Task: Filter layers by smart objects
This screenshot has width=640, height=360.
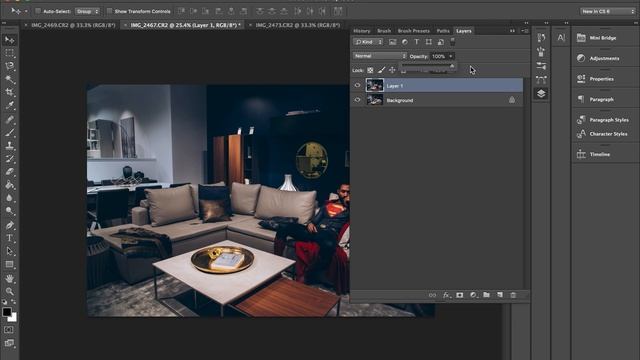Action: click(x=441, y=42)
